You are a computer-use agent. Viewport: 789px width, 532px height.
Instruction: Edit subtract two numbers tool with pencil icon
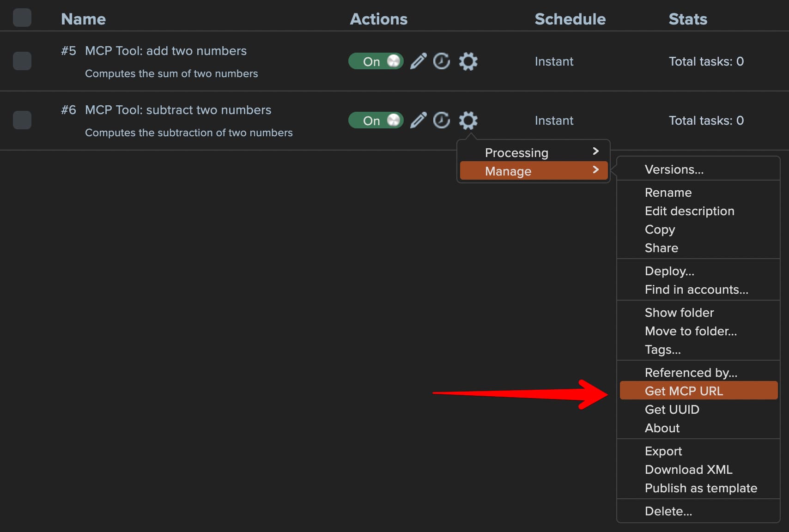tap(419, 120)
